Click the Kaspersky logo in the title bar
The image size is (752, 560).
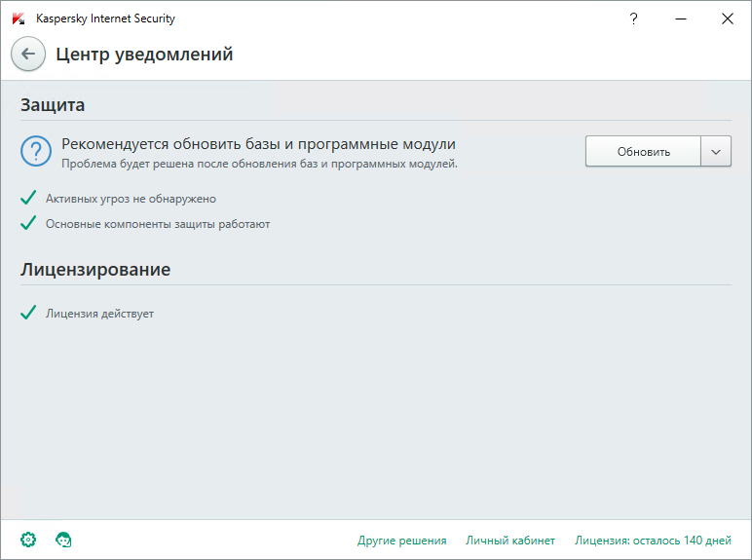pyautogui.click(x=18, y=19)
